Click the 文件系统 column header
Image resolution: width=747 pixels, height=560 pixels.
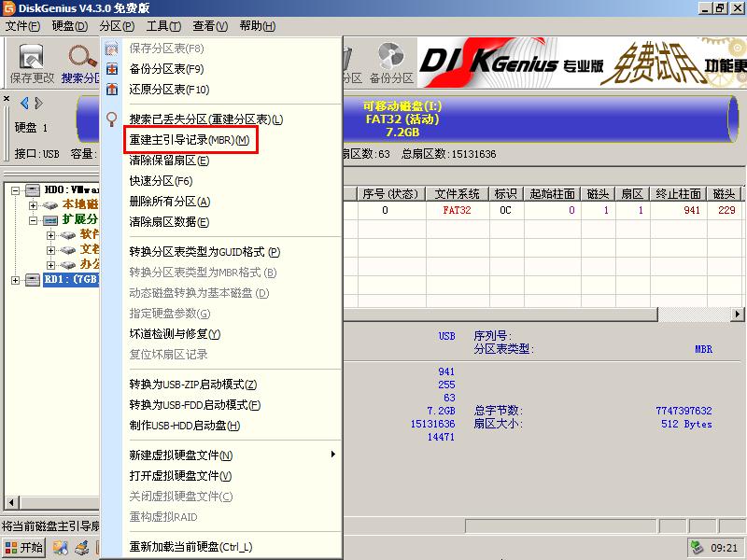point(457,194)
